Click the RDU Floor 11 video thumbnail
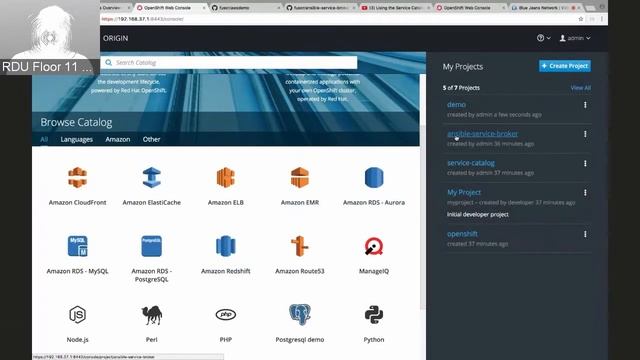 [50, 37]
